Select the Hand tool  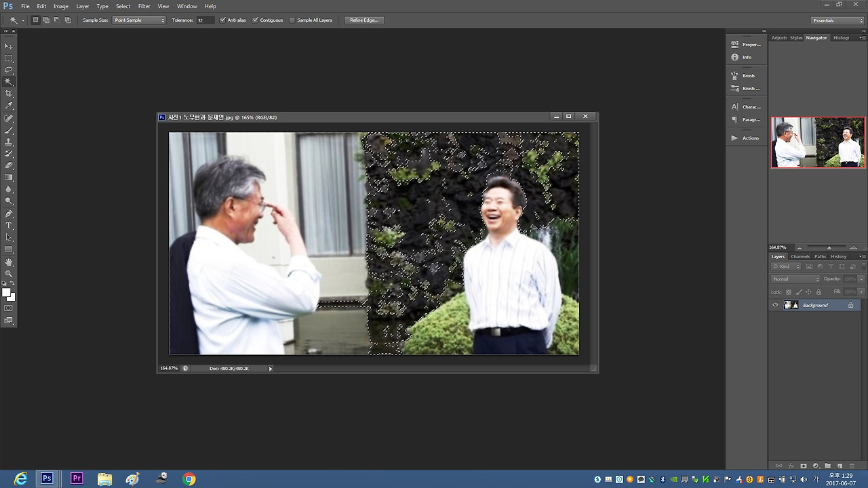click(9, 262)
